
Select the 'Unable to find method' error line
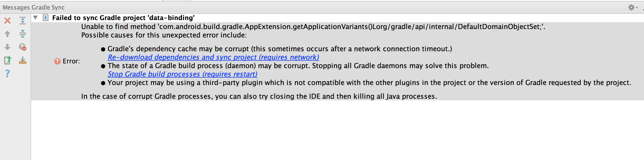(313, 27)
